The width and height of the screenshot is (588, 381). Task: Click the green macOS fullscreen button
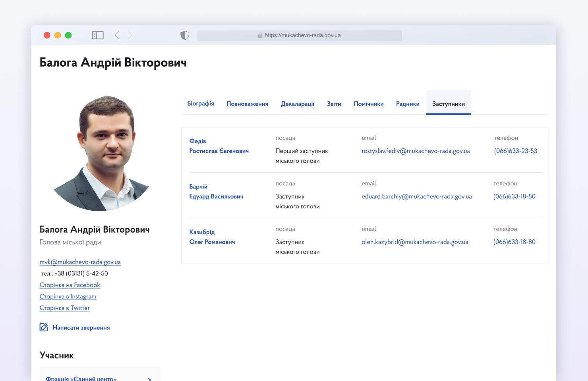[x=68, y=35]
